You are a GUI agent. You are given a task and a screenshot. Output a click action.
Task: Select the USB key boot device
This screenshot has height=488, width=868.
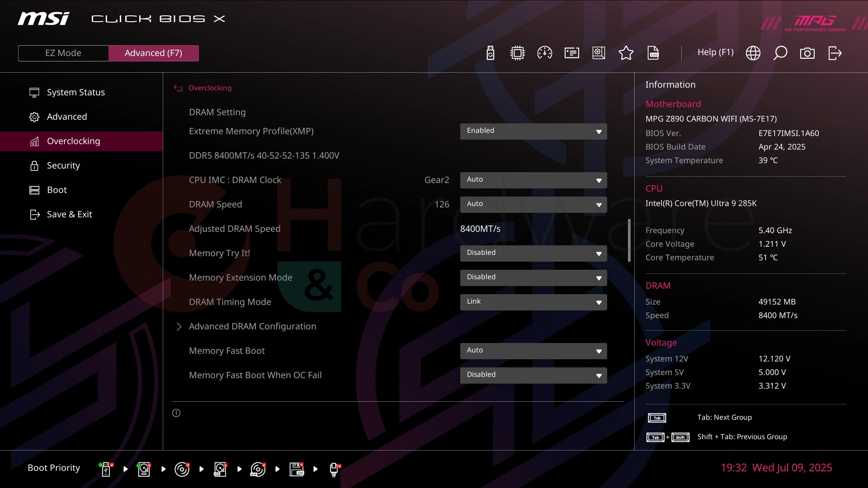coord(106,469)
